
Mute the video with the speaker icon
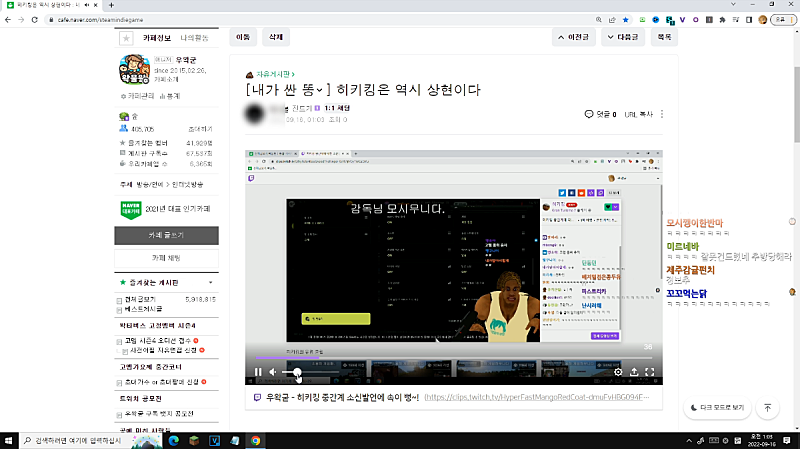(x=273, y=372)
